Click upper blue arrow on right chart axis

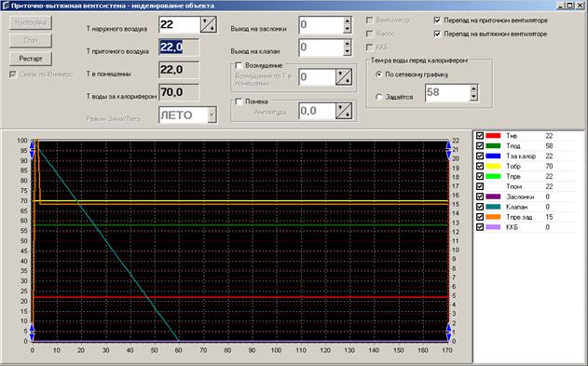tap(448, 149)
